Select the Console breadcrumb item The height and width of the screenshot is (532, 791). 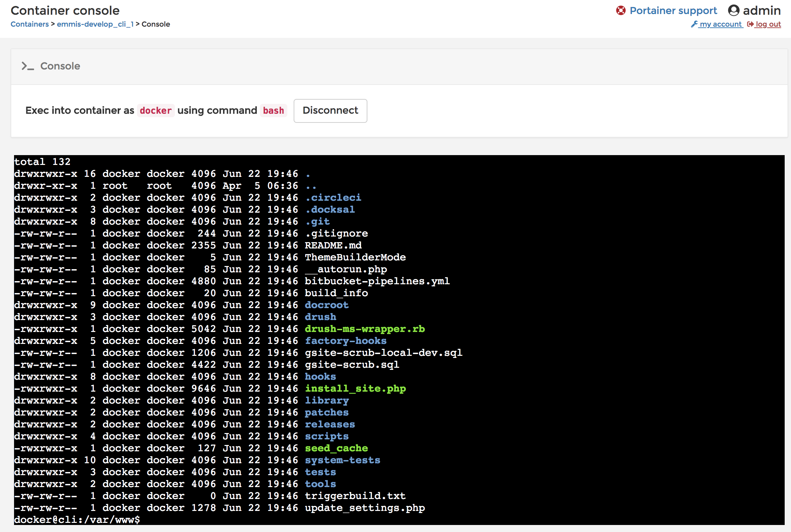[x=156, y=24]
